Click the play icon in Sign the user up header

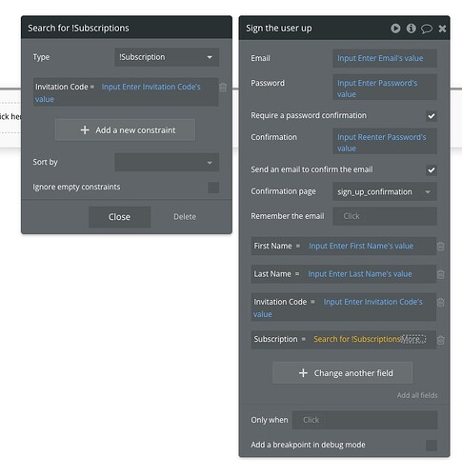(x=395, y=29)
